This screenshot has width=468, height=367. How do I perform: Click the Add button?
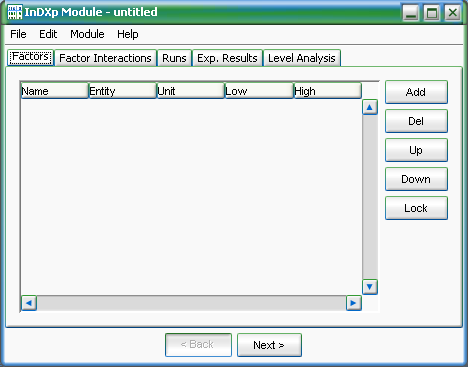[x=416, y=92]
